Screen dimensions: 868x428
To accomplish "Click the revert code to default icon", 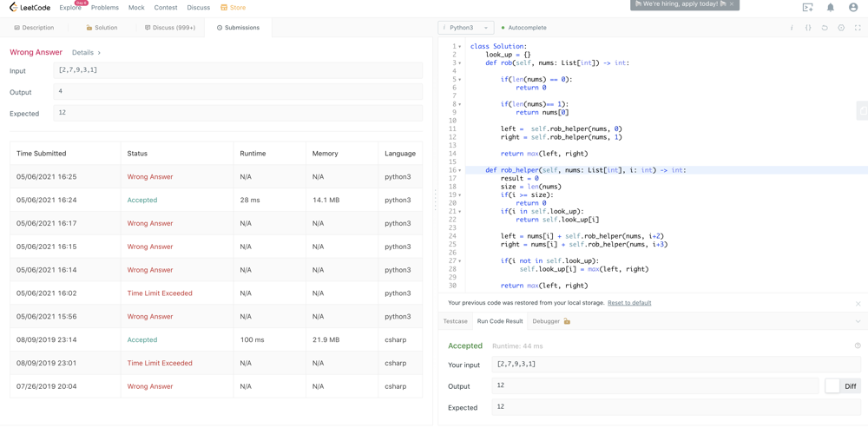I will coord(825,28).
